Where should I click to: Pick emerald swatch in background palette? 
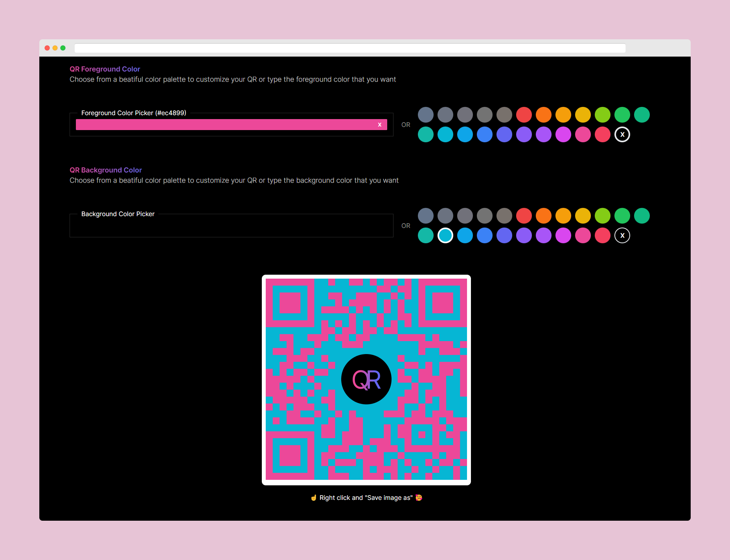click(x=642, y=216)
